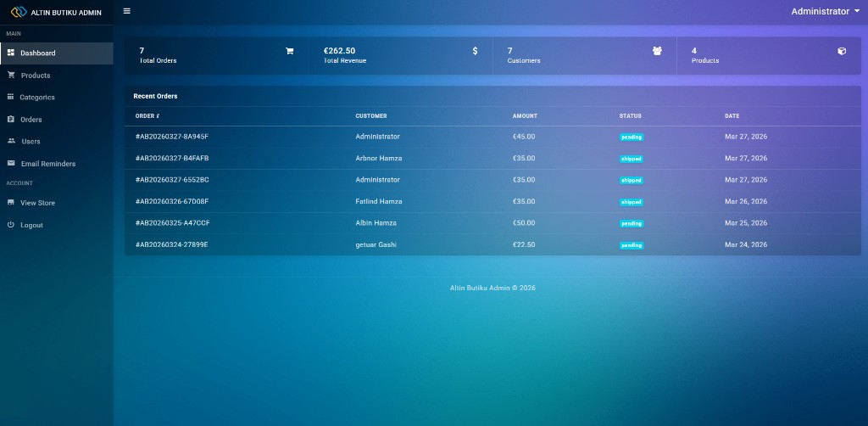Click the Products box icon on card

click(842, 51)
